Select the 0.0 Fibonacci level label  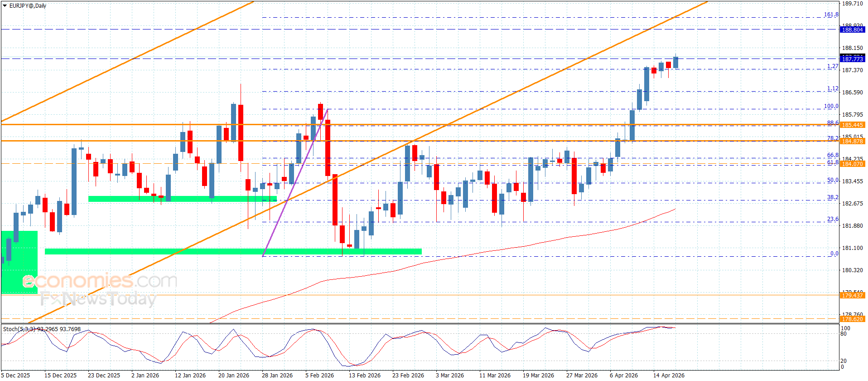point(834,254)
